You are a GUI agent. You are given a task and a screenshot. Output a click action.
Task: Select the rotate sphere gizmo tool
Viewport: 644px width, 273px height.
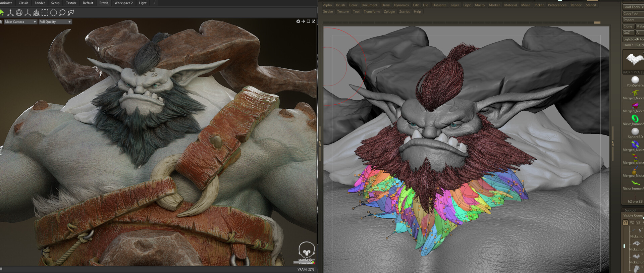click(x=19, y=13)
